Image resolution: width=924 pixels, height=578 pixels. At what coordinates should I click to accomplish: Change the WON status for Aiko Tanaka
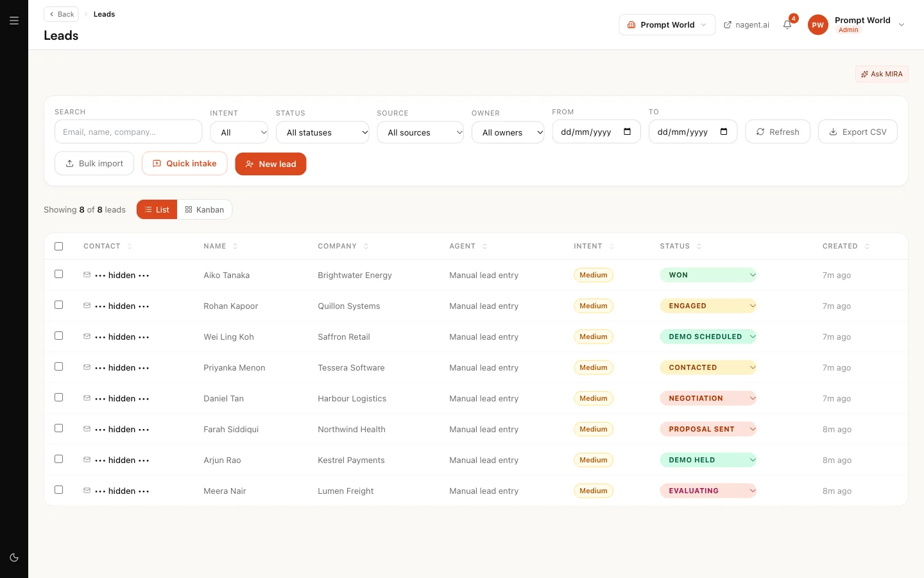point(708,275)
